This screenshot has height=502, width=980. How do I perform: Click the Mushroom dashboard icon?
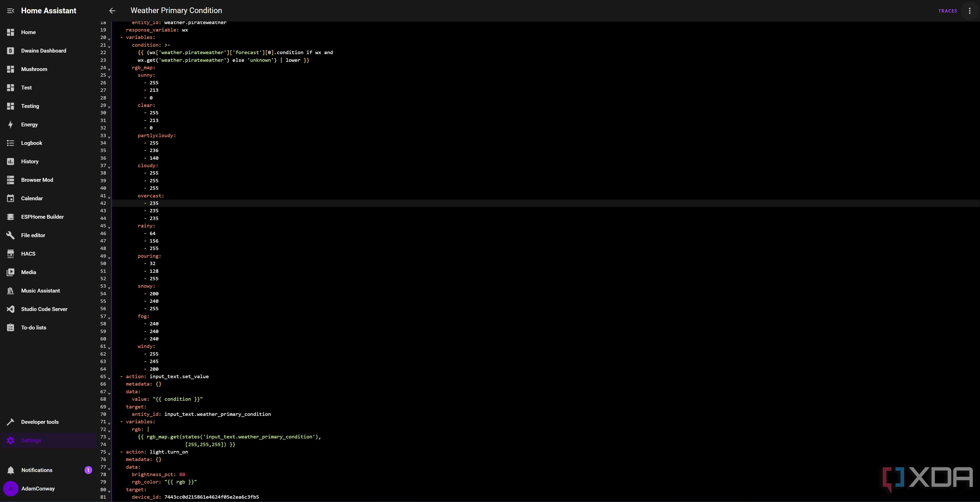11,69
